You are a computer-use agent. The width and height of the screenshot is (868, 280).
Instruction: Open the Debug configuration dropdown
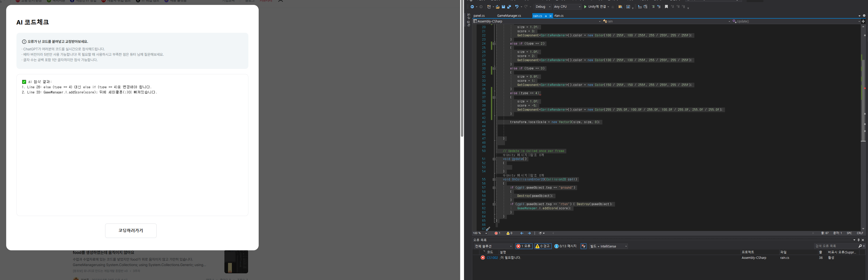[x=543, y=7]
